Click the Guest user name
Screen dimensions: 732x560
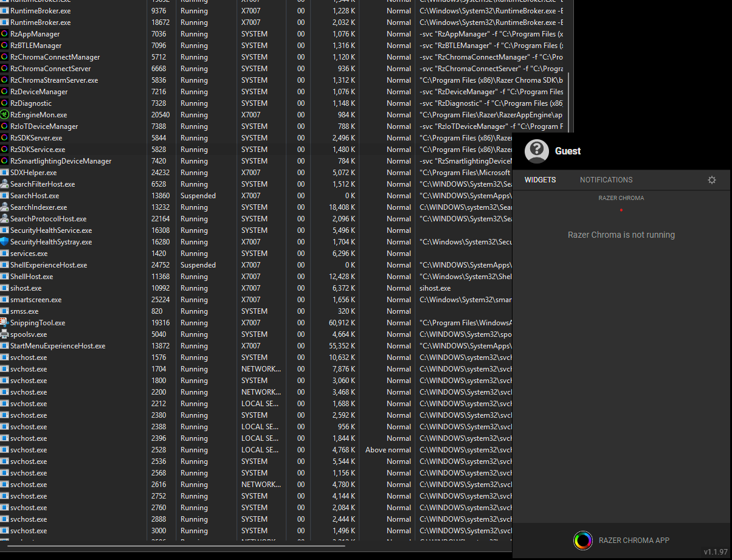pyautogui.click(x=568, y=151)
